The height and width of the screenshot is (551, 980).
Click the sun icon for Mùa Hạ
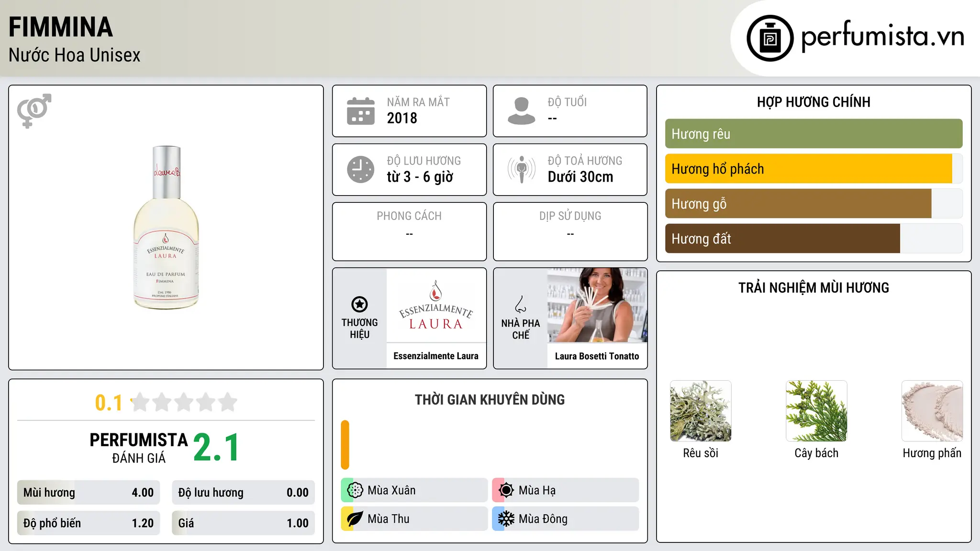(506, 490)
